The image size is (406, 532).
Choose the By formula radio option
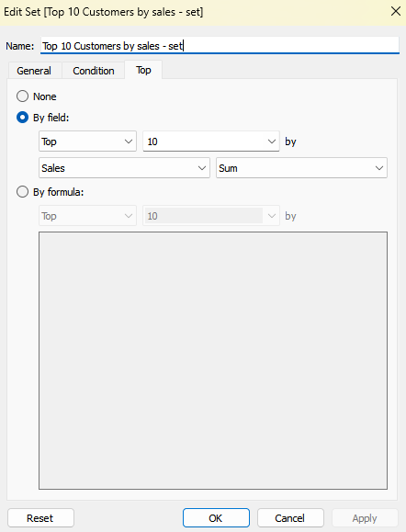22,192
